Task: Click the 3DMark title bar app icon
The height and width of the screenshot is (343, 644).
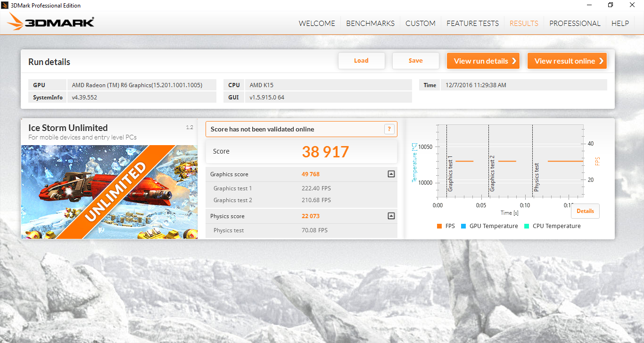Action: (5, 5)
